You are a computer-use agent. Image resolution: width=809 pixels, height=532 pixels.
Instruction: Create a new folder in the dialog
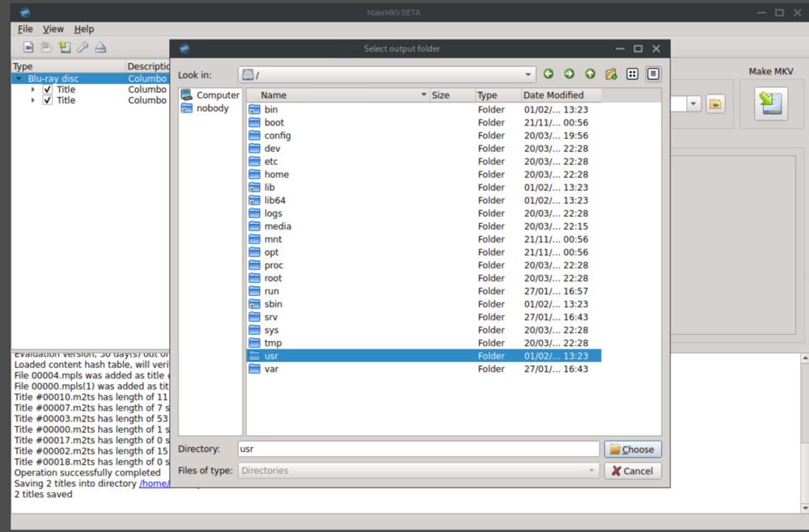pos(612,74)
